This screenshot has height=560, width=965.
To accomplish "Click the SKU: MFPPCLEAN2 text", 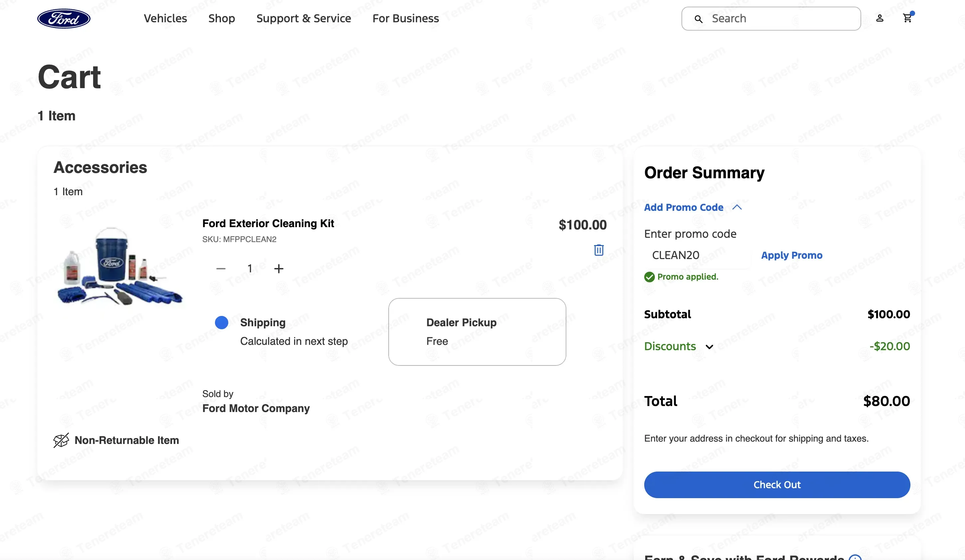I will (x=239, y=239).
